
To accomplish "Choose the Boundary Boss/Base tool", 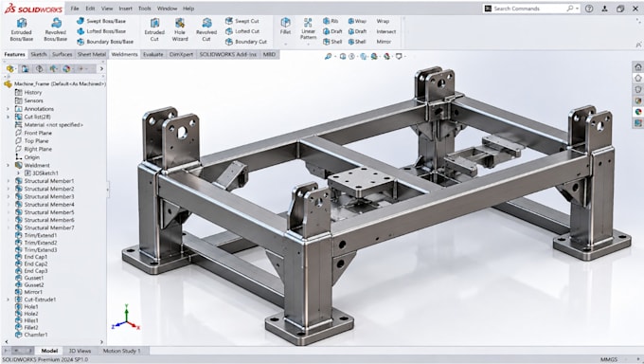I will (x=105, y=42).
